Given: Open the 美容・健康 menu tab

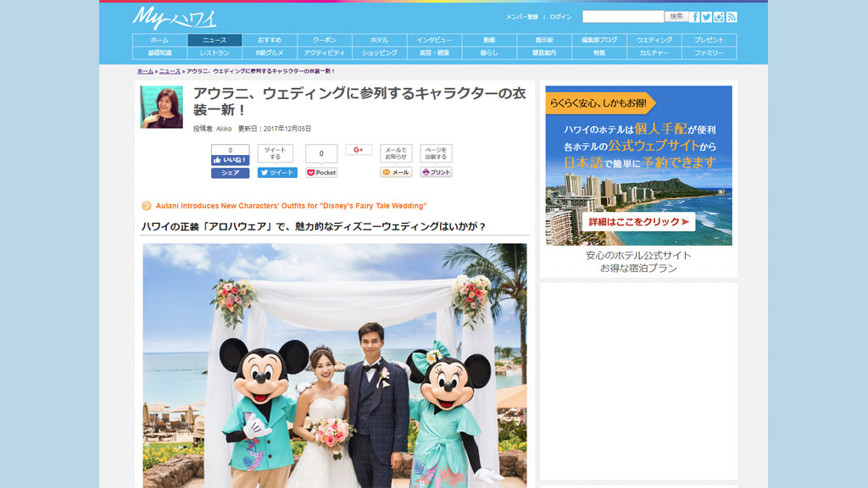Looking at the screenshot, I should 435,53.
